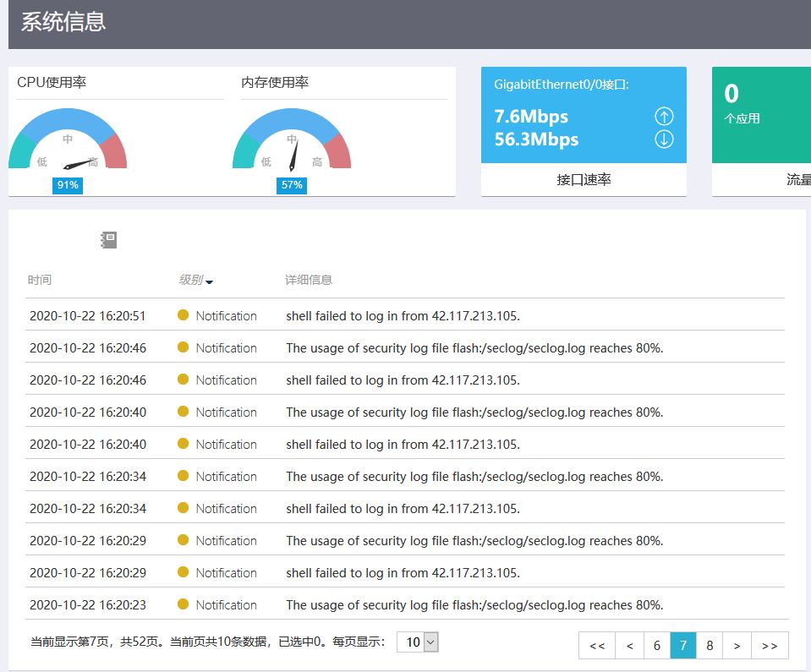This screenshot has height=672, width=811.
Task: Jump to first page with << button
Action: pyautogui.click(x=597, y=645)
